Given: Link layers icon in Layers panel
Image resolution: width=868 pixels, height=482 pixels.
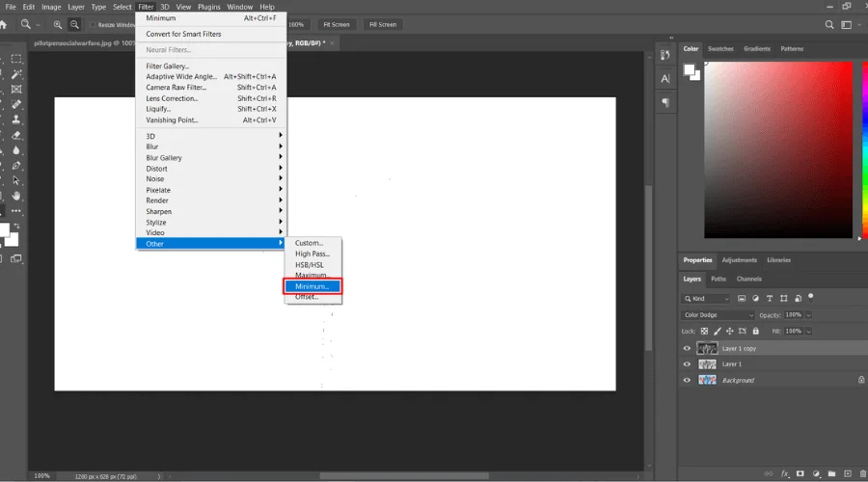Looking at the screenshot, I should tap(769, 473).
